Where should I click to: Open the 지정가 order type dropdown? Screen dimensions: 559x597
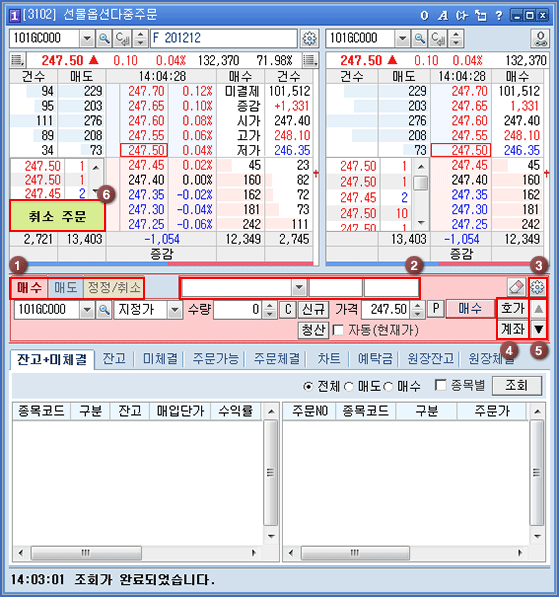(x=175, y=310)
